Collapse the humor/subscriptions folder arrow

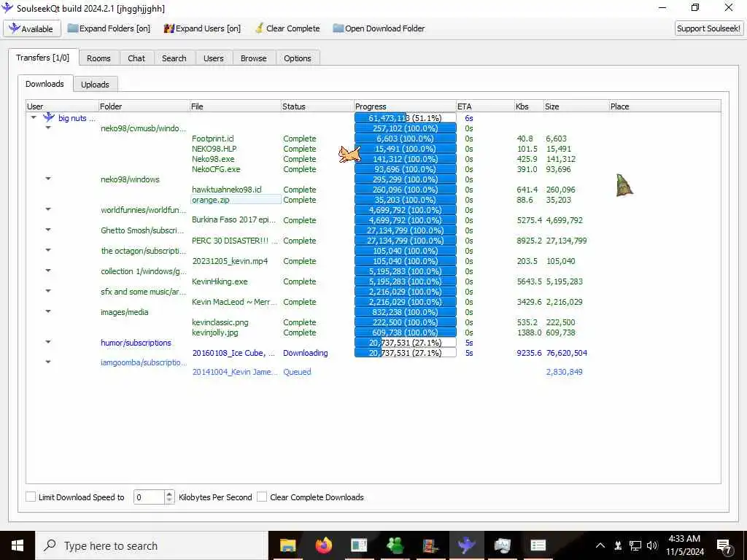[48, 342]
